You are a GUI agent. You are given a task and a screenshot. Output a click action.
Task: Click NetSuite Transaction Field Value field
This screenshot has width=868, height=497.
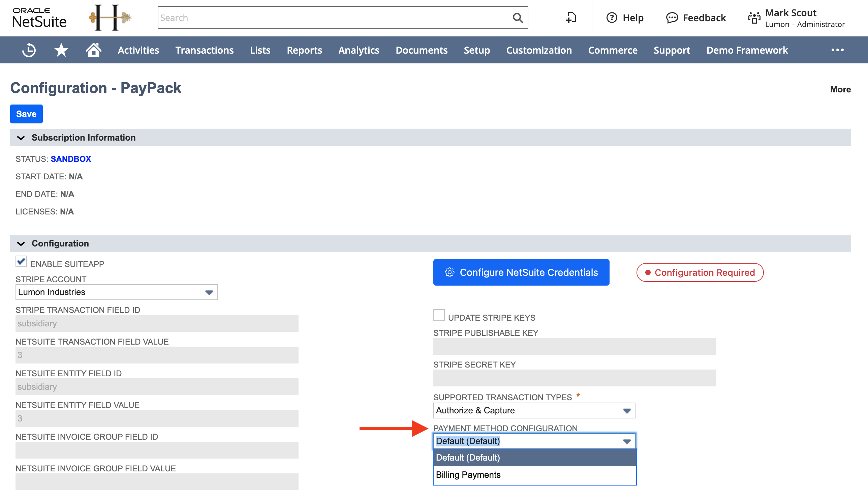point(157,355)
